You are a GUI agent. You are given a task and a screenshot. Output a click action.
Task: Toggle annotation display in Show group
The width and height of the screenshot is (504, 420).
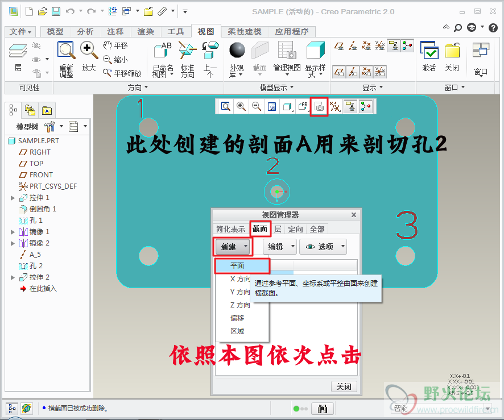pyautogui.click(x=394, y=46)
